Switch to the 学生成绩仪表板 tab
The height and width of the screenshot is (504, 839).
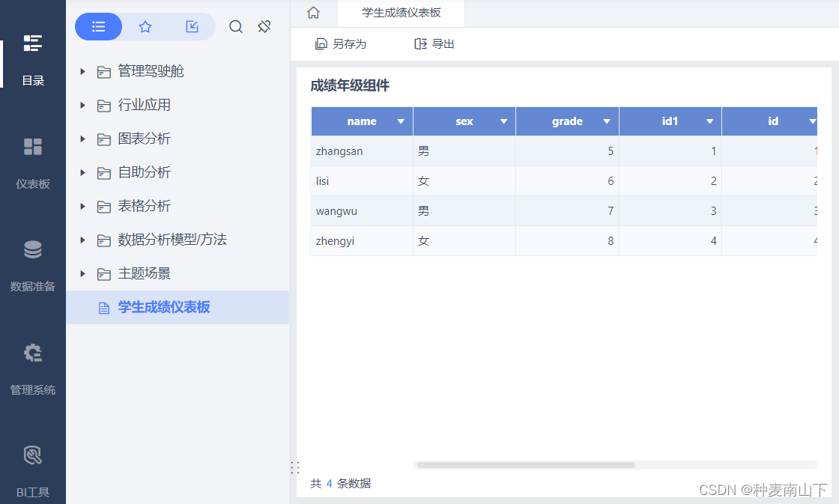point(401,12)
